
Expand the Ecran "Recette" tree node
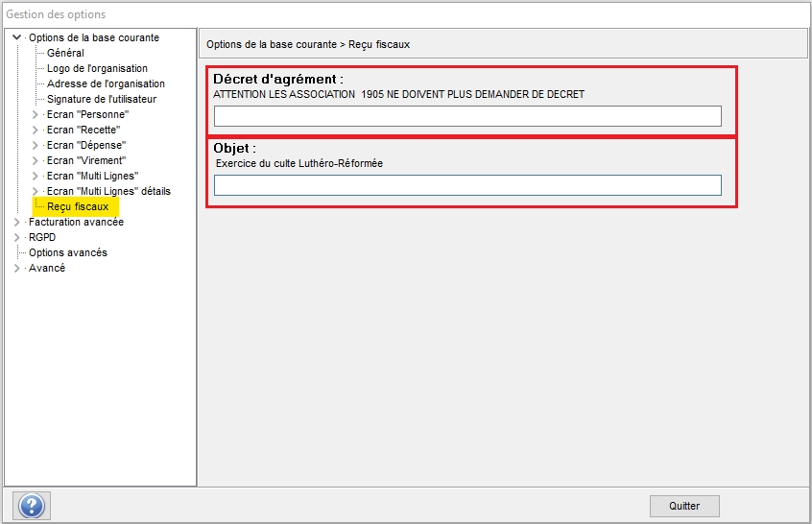(x=36, y=131)
